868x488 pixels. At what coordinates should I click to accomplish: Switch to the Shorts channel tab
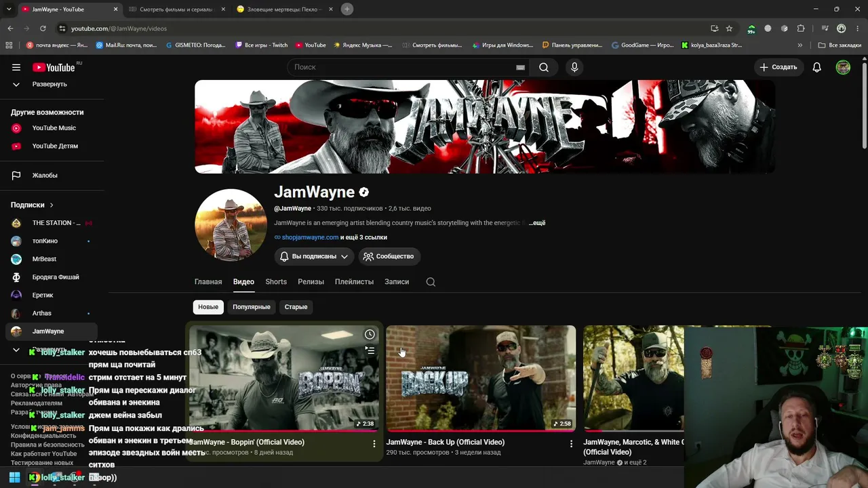(276, 282)
